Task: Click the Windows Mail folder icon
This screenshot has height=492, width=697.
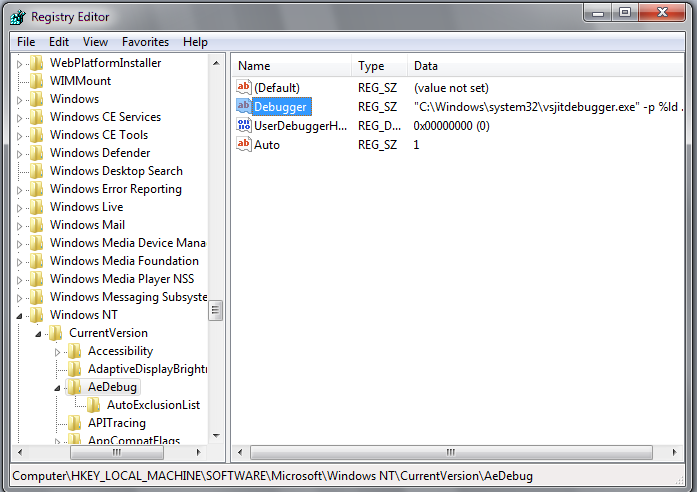Action: 36,225
